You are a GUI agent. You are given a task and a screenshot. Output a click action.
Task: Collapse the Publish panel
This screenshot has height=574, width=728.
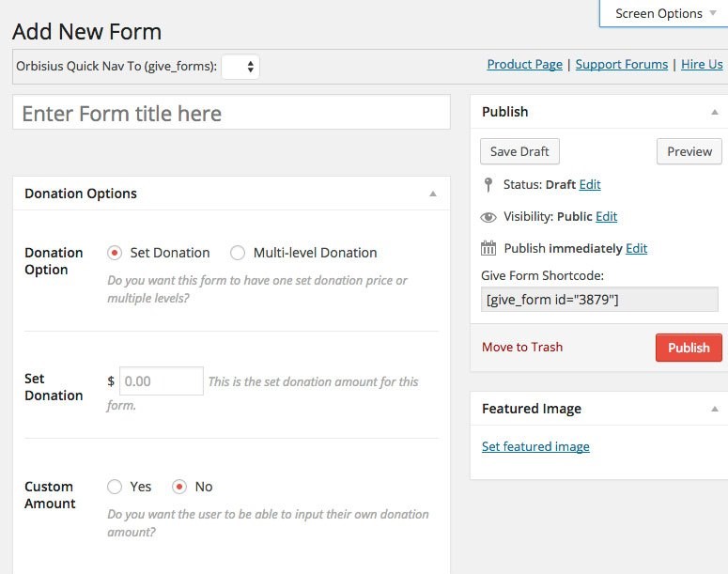pos(715,112)
